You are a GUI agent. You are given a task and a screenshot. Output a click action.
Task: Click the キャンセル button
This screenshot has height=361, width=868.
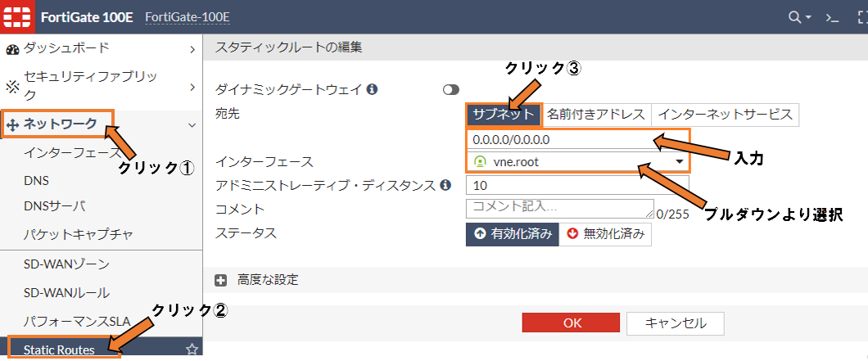point(676,323)
